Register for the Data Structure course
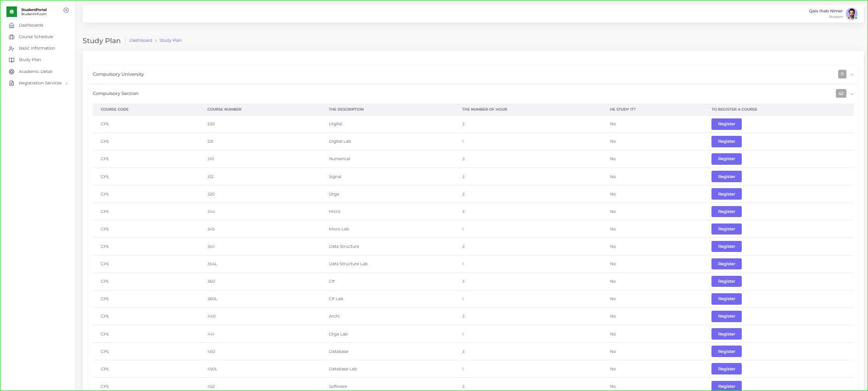The image size is (868, 391). pos(726,246)
